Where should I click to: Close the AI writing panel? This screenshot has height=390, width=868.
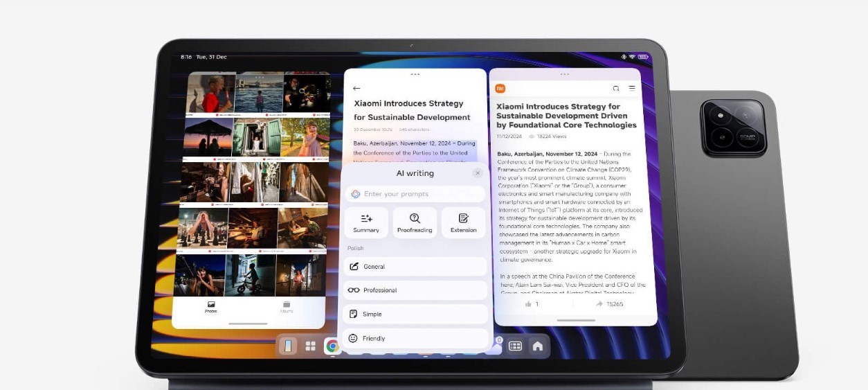[x=478, y=173]
